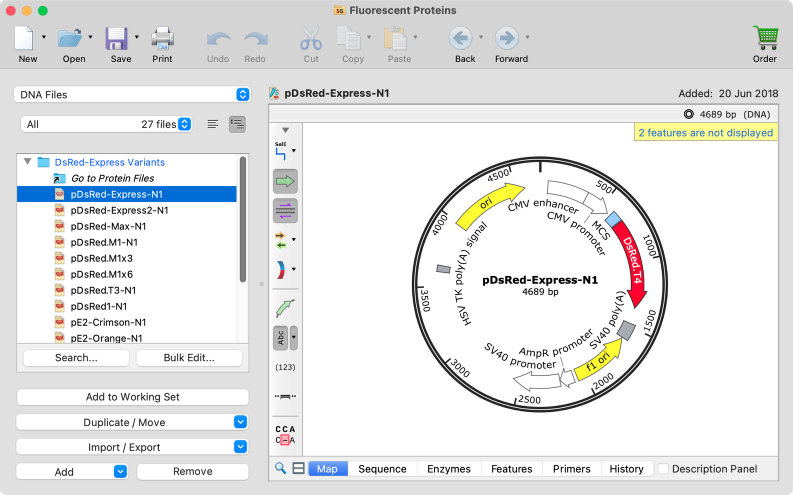Viewport: 793px width, 495px height.
Task: Switch to the Enzymes tab
Action: point(449,469)
